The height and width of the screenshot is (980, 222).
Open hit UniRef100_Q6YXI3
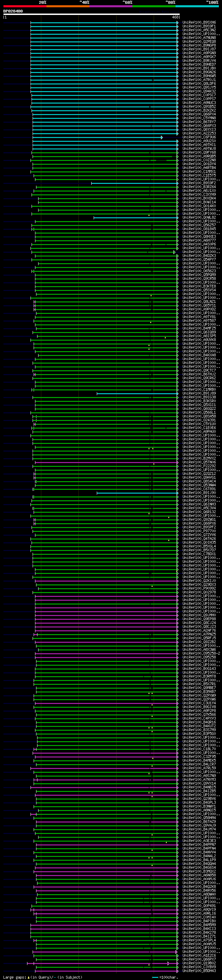pyautogui.click(x=199, y=129)
